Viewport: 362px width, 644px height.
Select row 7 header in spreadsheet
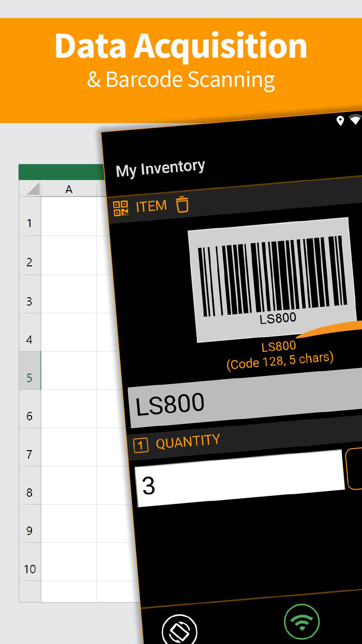click(30, 447)
